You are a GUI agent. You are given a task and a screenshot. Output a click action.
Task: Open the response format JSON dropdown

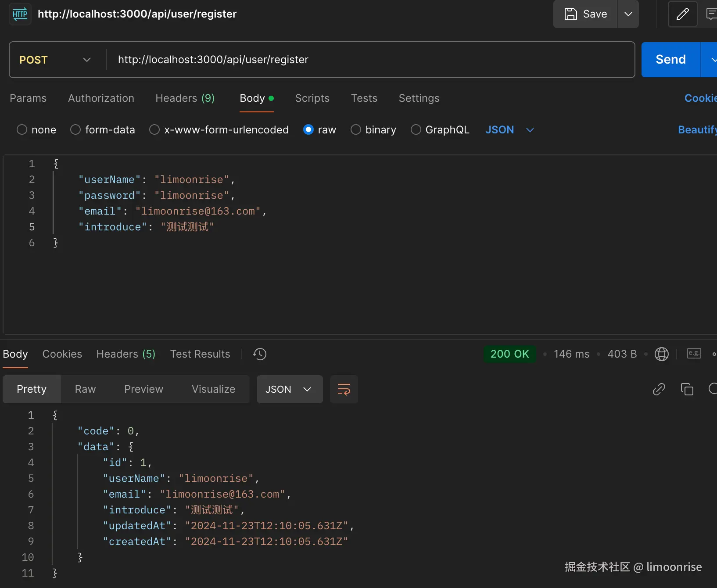pos(289,389)
